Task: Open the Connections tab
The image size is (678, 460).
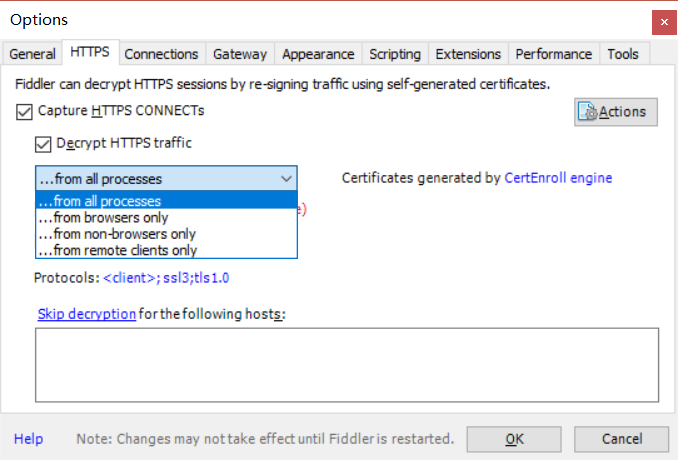Action: tap(161, 54)
